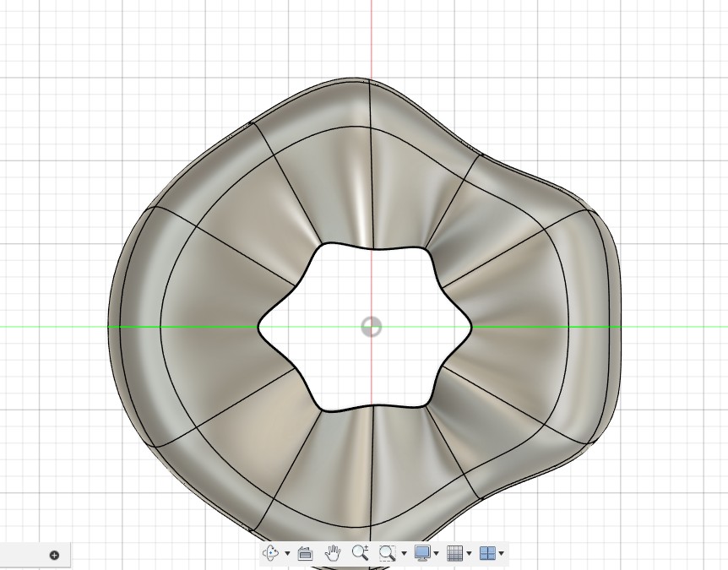Image resolution: width=728 pixels, height=570 pixels.
Task: Open the Grid and Snaps dropdown arrow
Action: pos(469,554)
